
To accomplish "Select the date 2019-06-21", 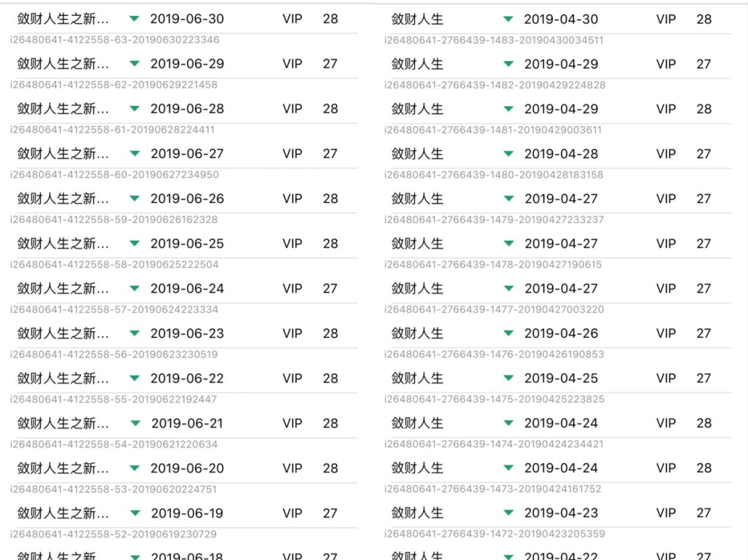I will [x=187, y=424].
